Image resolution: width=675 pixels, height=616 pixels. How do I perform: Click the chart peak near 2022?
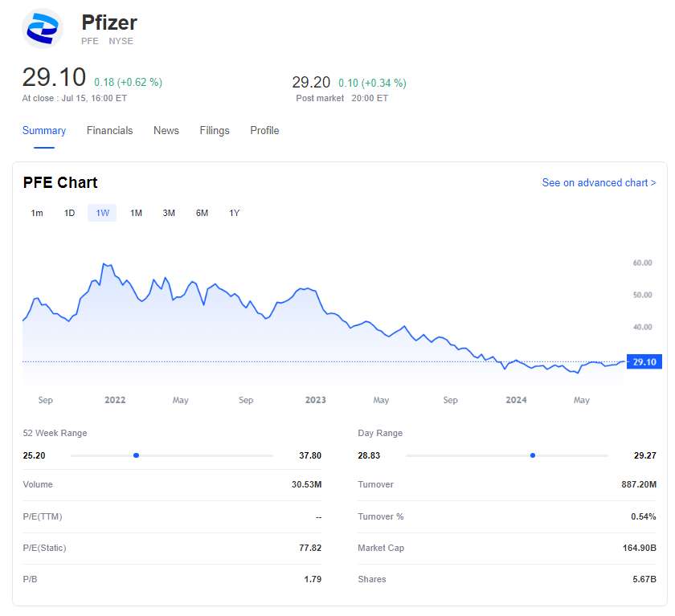click(104, 264)
